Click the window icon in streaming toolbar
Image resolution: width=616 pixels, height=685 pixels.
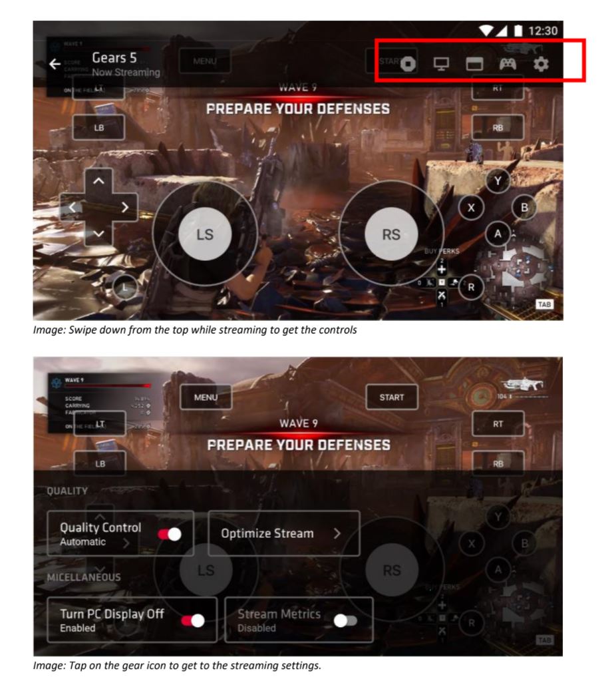(x=474, y=64)
